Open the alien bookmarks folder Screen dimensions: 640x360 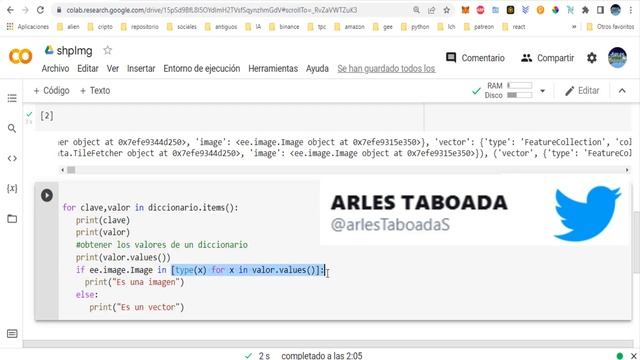click(x=68, y=27)
